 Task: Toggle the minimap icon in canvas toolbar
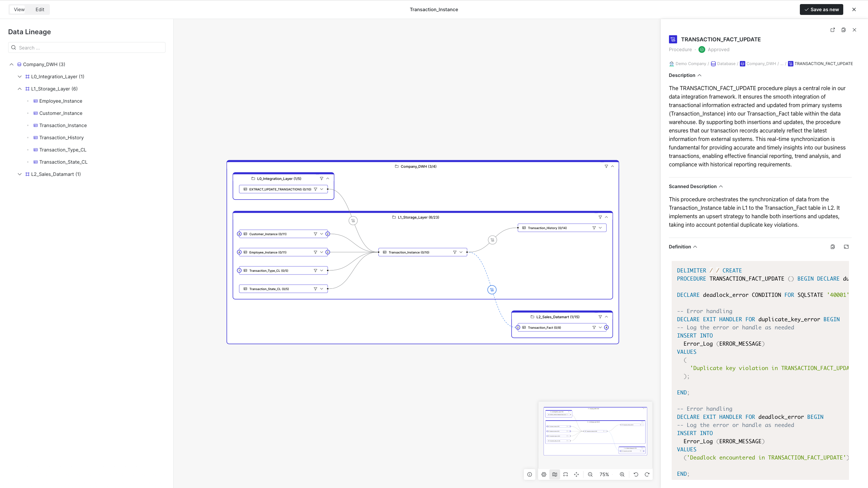pyautogui.click(x=554, y=474)
